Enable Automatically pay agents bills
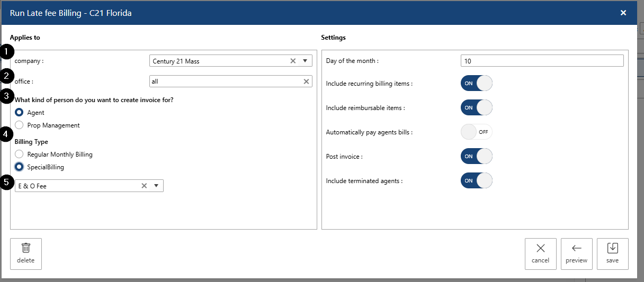This screenshot has height=282, width=644. (476, 132)
